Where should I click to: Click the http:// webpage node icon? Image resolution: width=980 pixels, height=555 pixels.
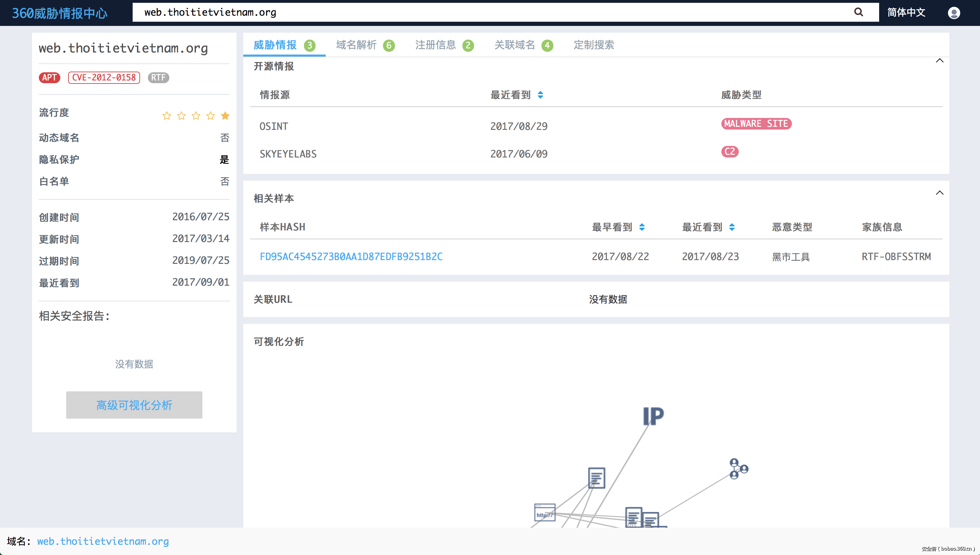coord(545,514)
